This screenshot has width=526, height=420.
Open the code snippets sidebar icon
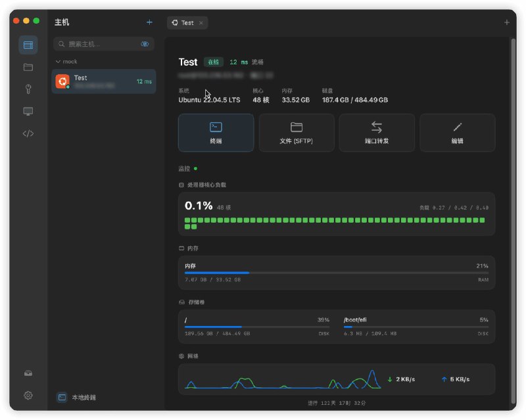click(28, 133)
